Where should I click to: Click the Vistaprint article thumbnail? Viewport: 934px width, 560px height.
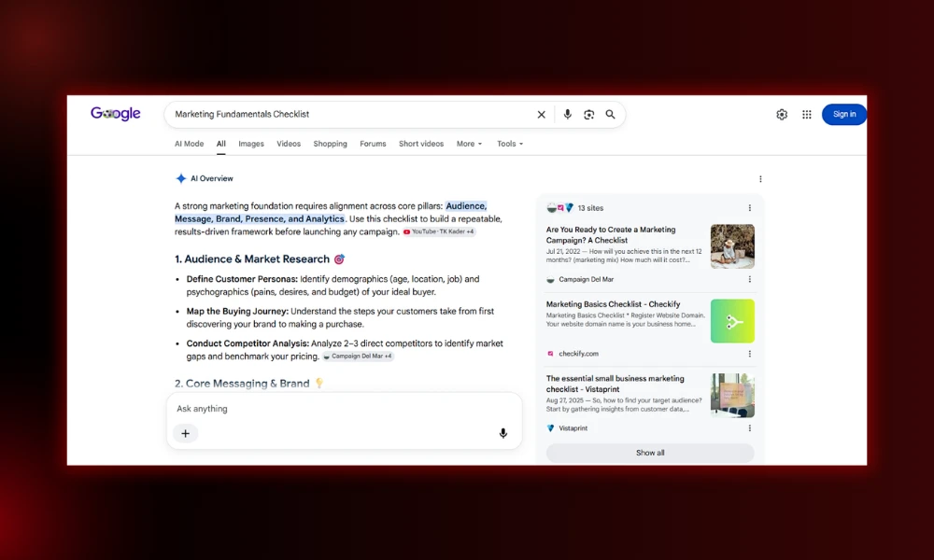pyautogui.click(x=732, y=395)
